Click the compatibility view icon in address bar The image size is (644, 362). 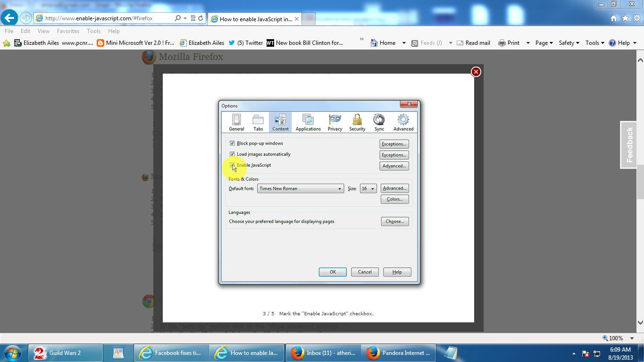pos(192,18)
